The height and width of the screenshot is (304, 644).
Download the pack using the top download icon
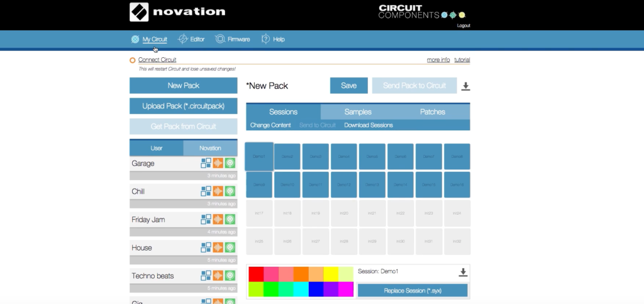(x=465, y=86)
